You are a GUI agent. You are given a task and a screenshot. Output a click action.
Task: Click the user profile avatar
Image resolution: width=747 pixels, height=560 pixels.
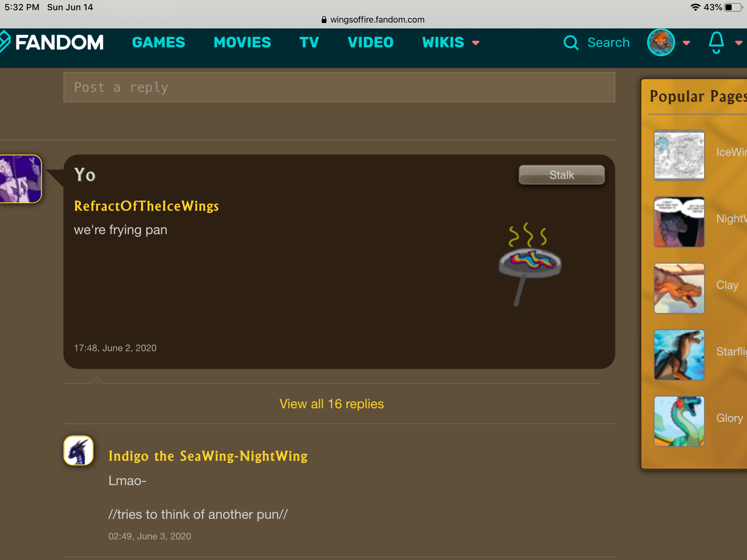point(661,43)
